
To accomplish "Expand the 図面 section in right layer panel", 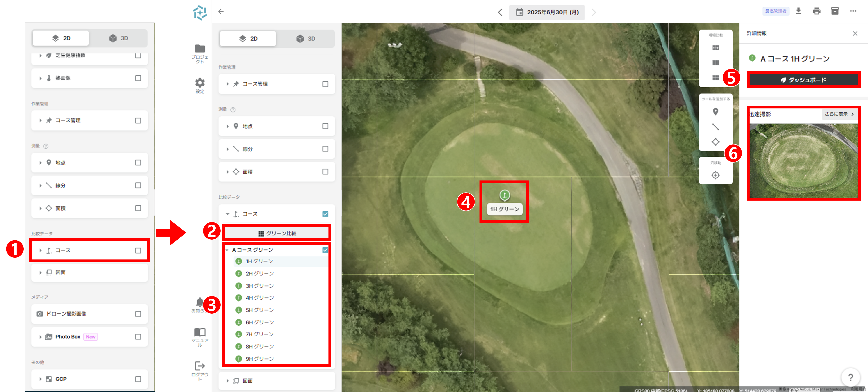I will point(228,380).
